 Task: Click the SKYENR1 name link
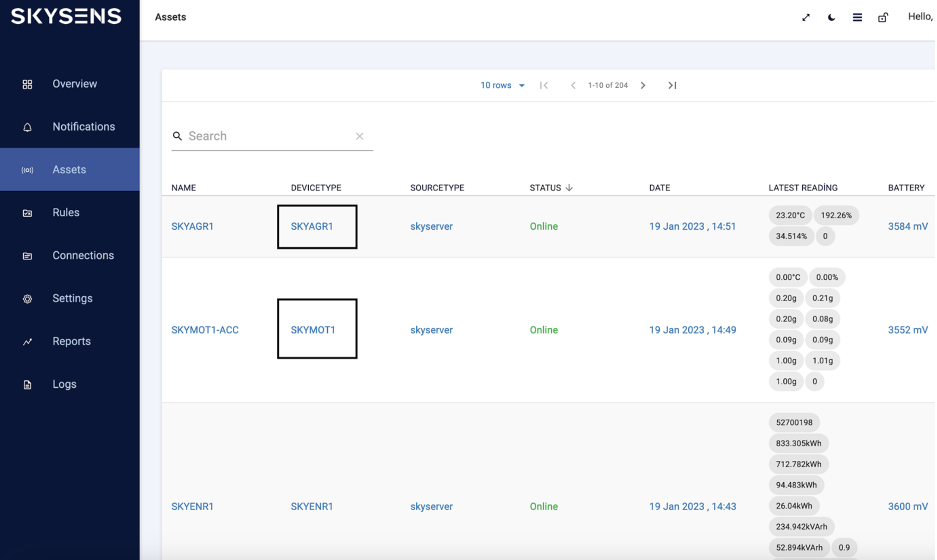192,506
